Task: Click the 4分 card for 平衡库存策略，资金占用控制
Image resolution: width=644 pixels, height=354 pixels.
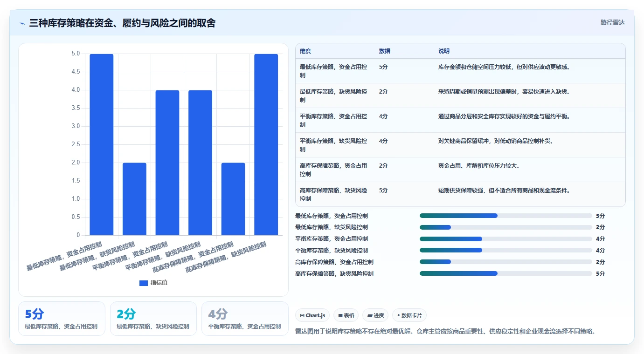Action: [x=245, y=319]
